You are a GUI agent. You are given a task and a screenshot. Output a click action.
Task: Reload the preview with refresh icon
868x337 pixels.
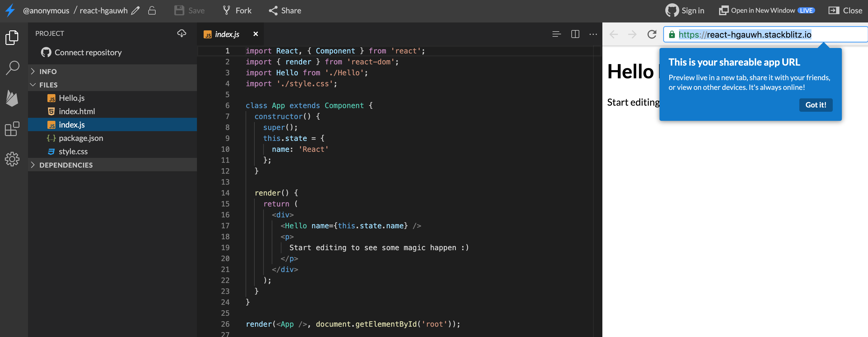652,34
